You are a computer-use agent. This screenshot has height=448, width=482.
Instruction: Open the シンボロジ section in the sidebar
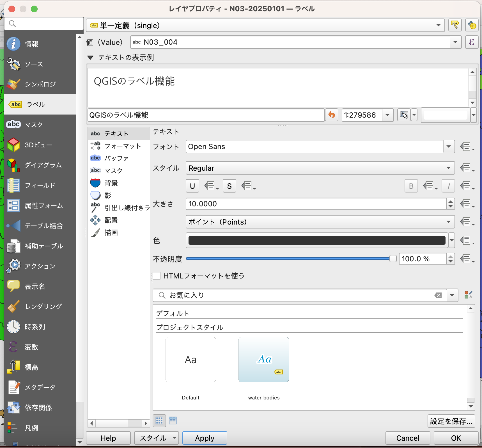point(40,84)
